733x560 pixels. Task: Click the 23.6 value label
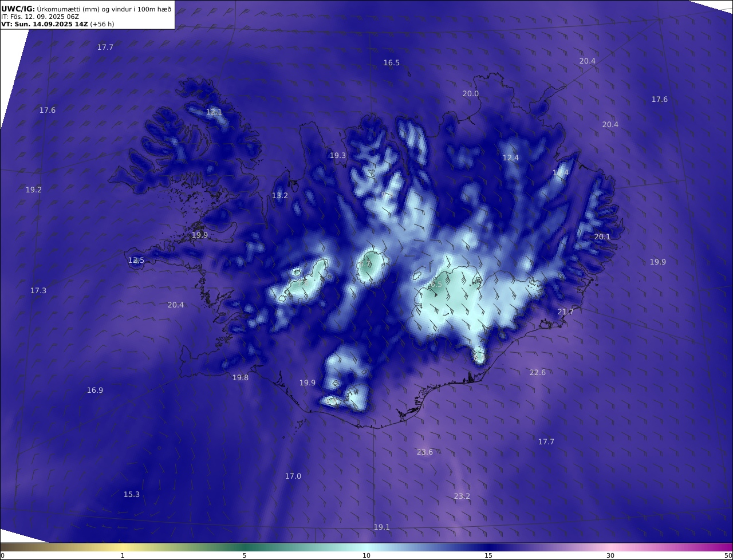coord(425,452)
